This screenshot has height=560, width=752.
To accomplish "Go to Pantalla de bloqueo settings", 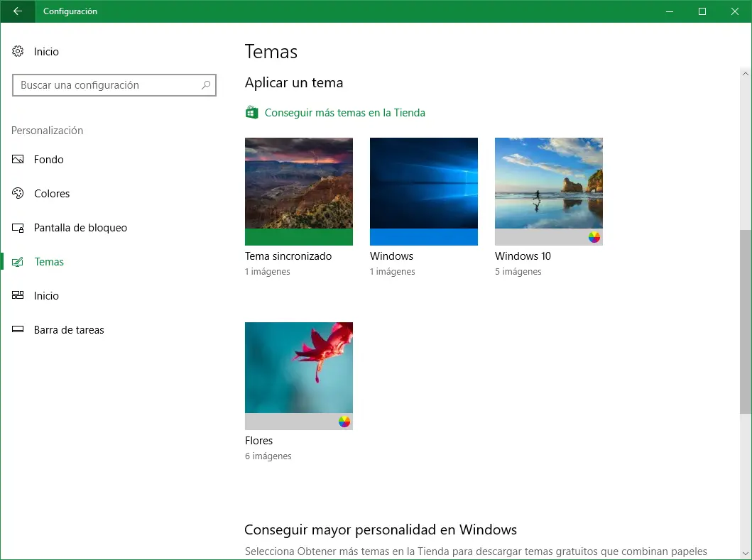I will tap(80, 228).
